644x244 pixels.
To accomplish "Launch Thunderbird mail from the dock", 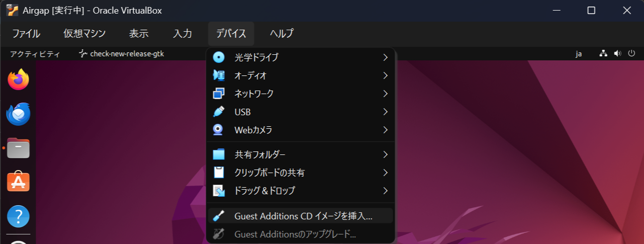I will coord(19,114).
